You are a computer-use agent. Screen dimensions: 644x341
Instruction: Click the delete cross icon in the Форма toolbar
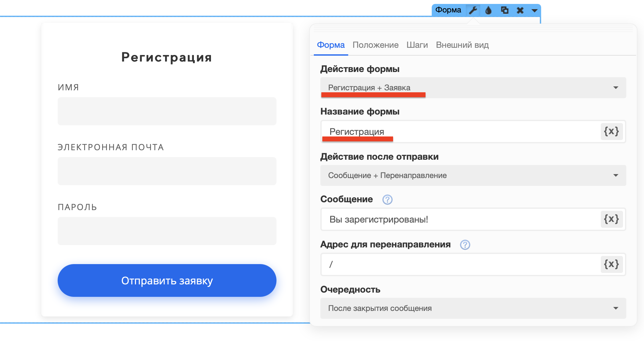520,10
